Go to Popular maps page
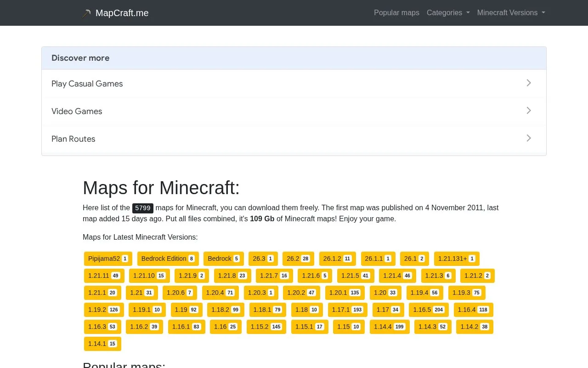This screenshot has width=588, height=368. point(396,13)
